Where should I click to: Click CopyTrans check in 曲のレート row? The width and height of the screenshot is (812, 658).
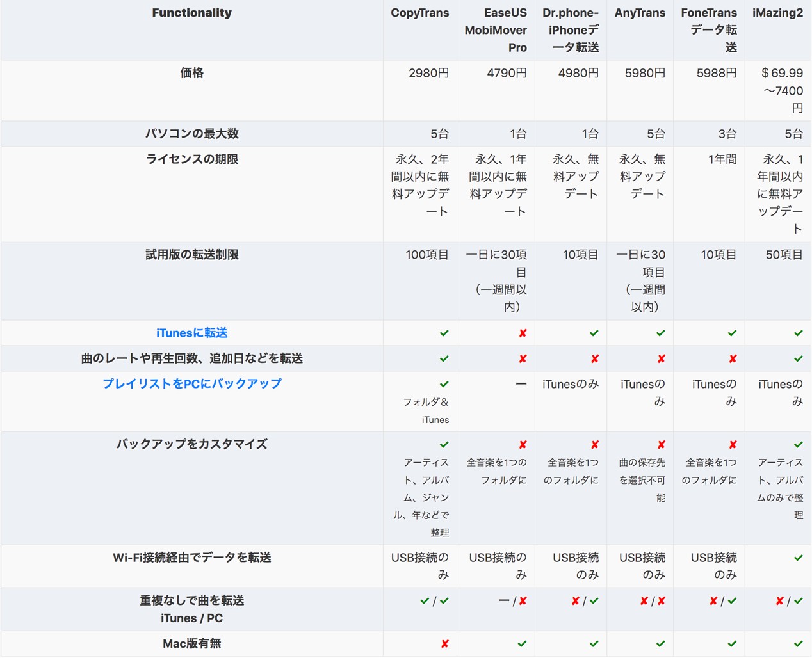tap(444, 358)
